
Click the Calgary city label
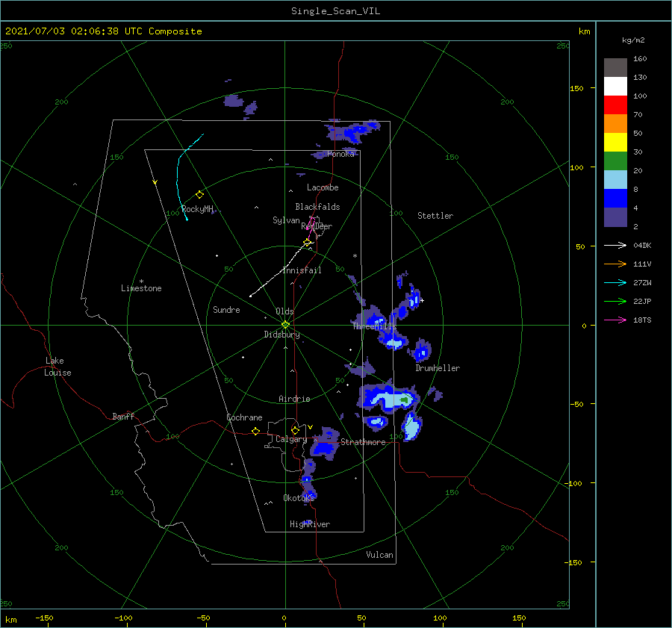click(291, 439)
